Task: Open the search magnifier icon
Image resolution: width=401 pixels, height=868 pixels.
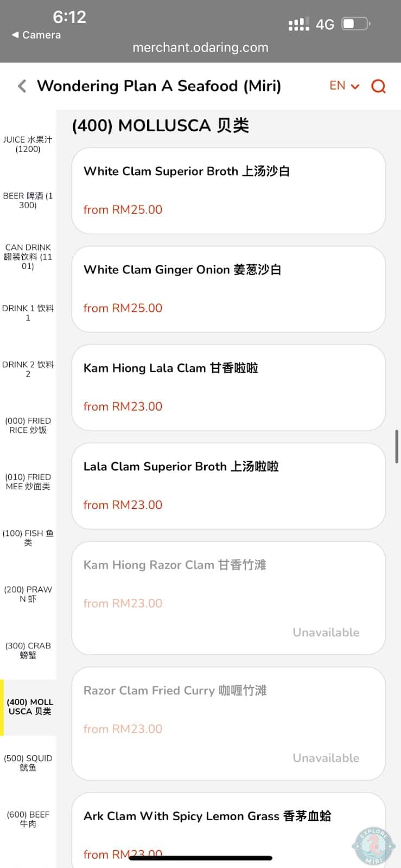Action: tap(378, 86)
